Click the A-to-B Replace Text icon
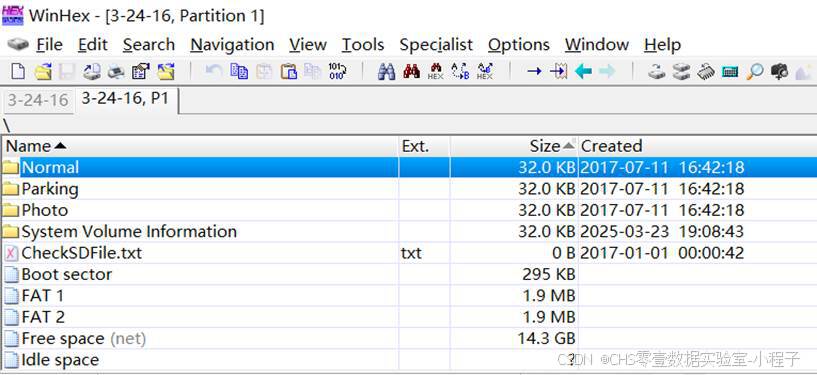Image resolution: width=817 pixels, height=375 pixels. tap(461, 71)
